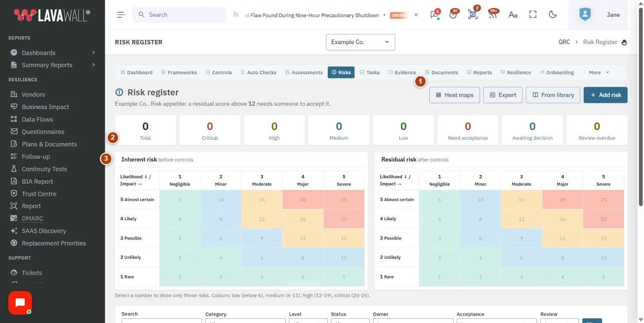Click the top bar Search field

click(179, 15)
